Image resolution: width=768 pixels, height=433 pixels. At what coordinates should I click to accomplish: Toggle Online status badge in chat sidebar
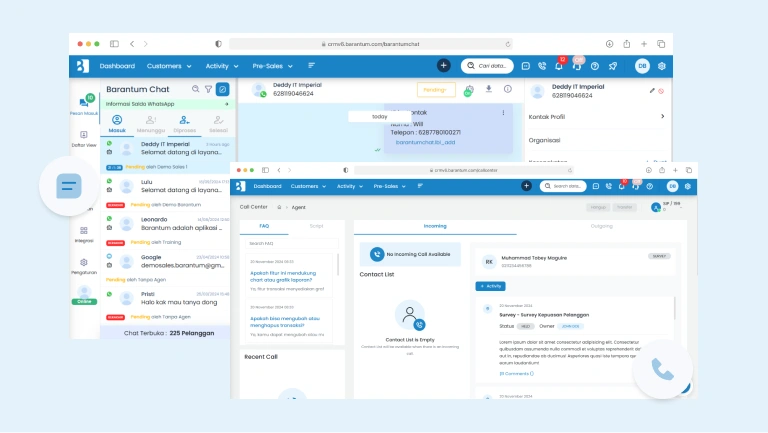(84, 302)
